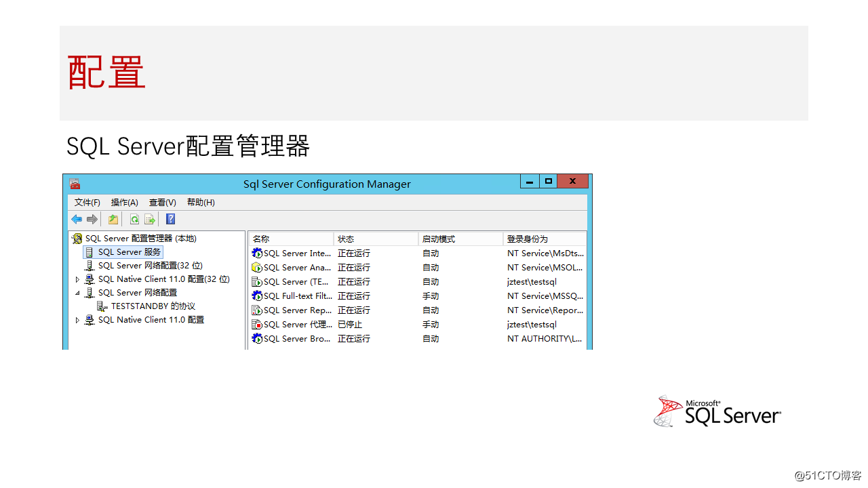Click the SQL Full-text Filter service icon
The width and height of the screenshot is (868, 488).
click(x=257, y=296)
